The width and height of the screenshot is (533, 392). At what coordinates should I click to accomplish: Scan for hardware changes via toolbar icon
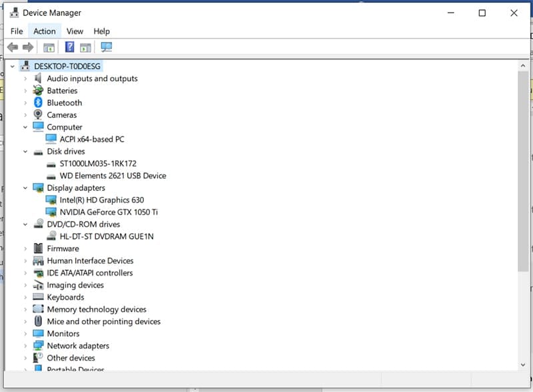tap(107, 47)
